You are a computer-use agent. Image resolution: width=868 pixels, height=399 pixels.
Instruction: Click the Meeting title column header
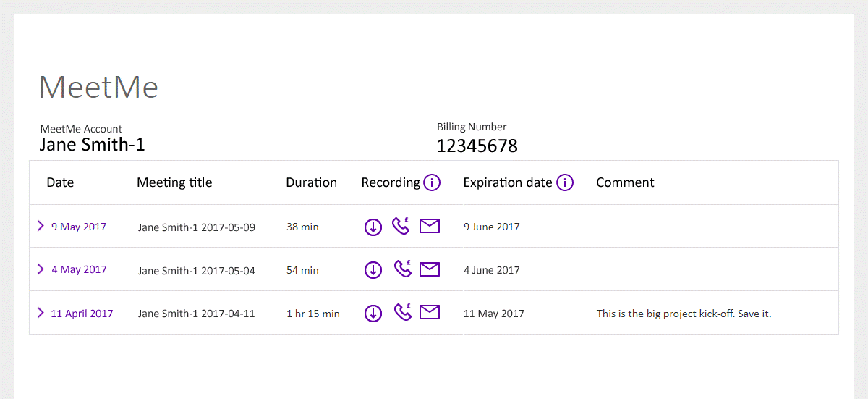(x=174, y=182)
